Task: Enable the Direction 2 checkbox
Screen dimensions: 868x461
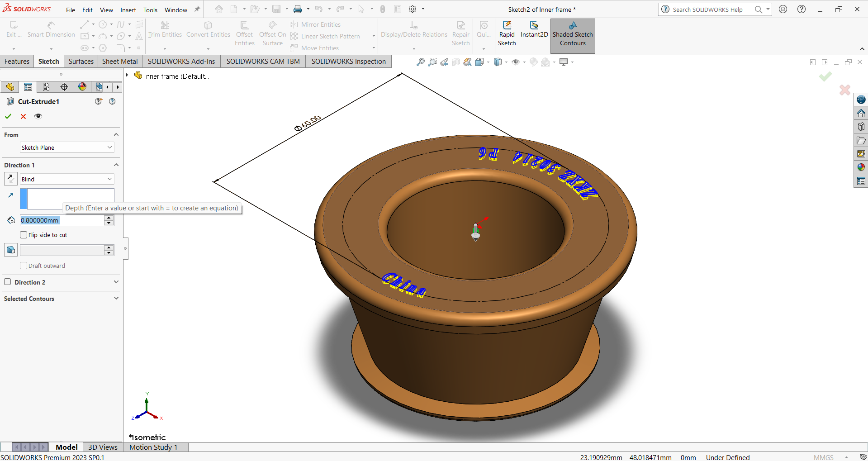Action: [8, 282]
